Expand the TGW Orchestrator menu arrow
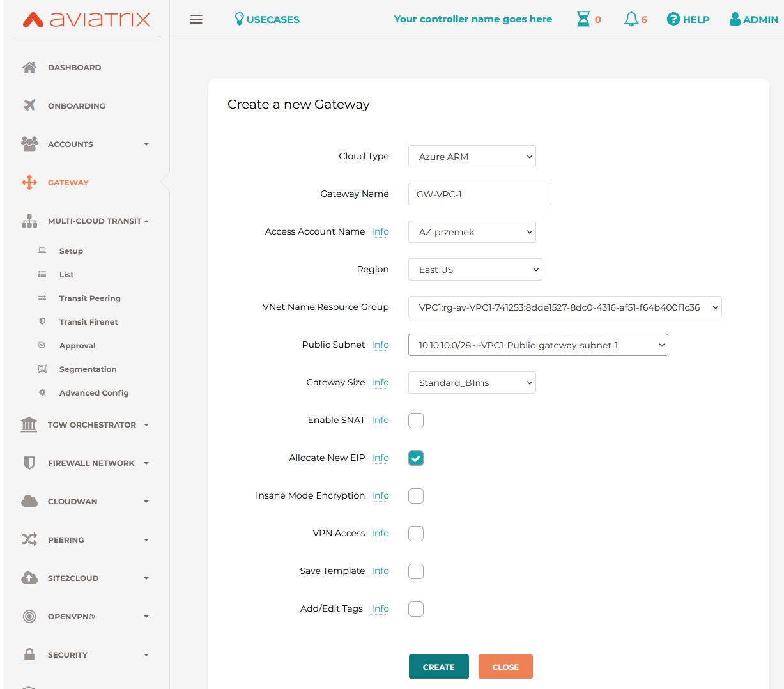The width and height of the screenshot is (784, 689). point(146,425)
